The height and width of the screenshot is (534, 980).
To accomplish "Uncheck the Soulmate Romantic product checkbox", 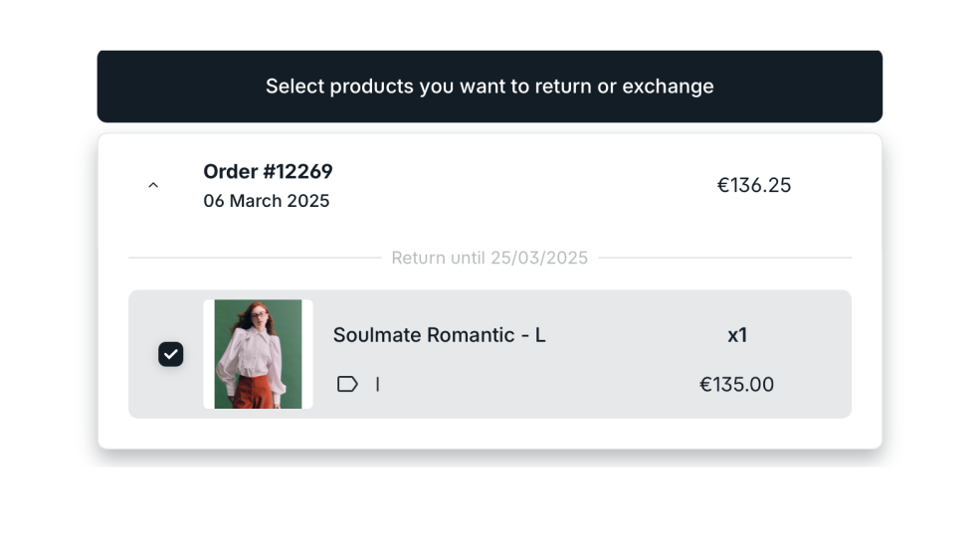I will tap(170, 354).
